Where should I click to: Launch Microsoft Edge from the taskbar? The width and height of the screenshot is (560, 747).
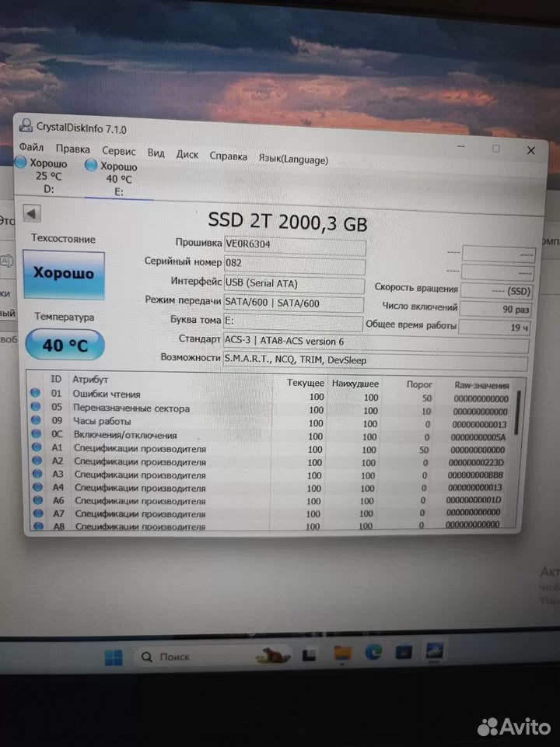(x=373, y=652)
